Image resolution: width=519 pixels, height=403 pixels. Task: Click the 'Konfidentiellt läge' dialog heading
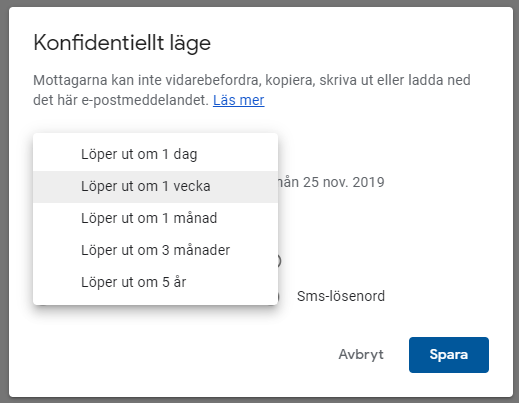[x=122, y=44]
